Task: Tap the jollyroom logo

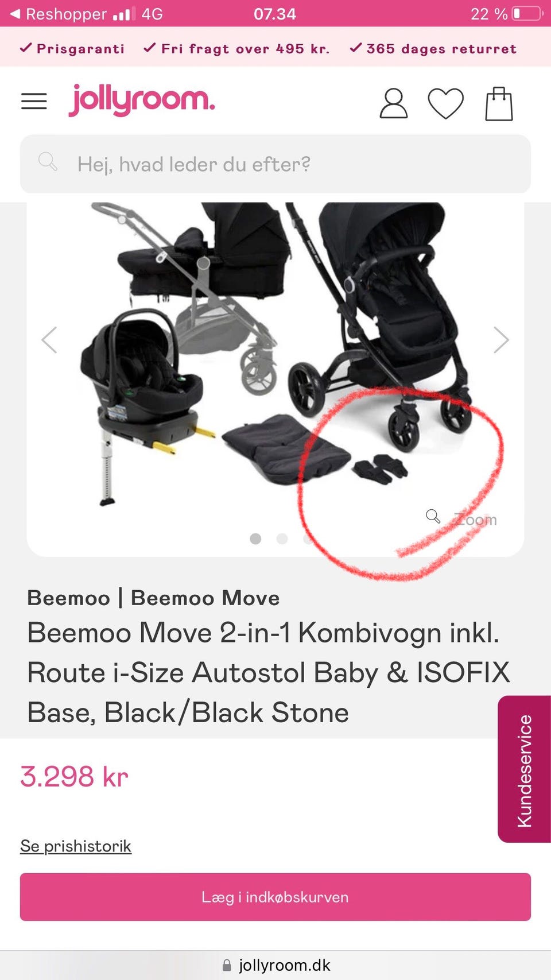Action: point(142,100)
